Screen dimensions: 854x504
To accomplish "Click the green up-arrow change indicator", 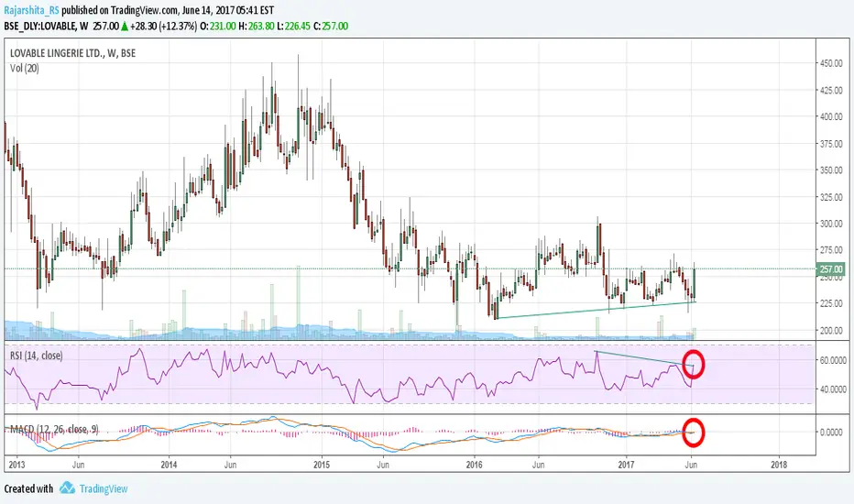I will (125, 26).
